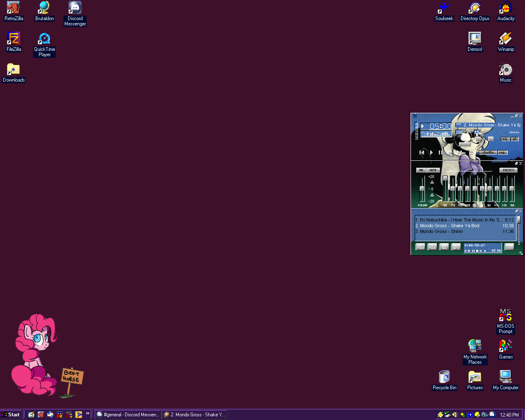Toggle shuffle in Winamp
This screenshot has height=420, width=525.
(x=488, y=153)
